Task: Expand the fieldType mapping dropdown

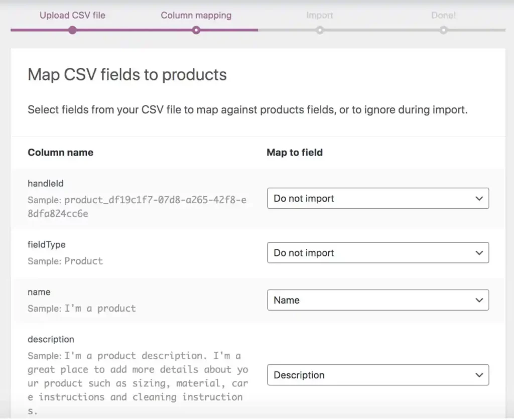Action: pos(377,253)
